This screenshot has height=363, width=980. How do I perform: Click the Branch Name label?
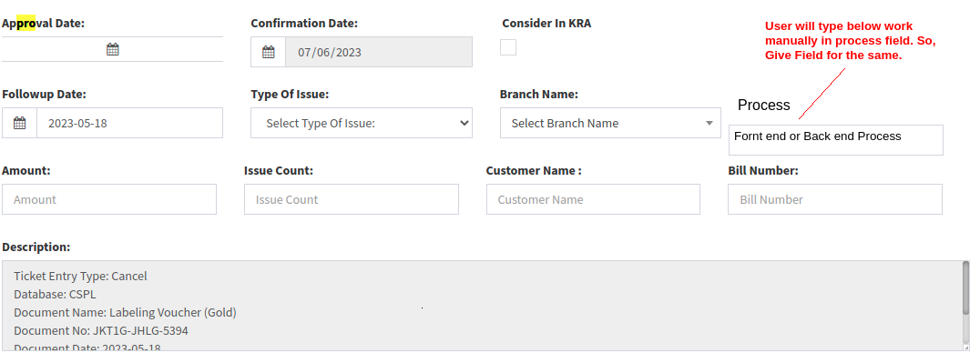tap(539, 95)
